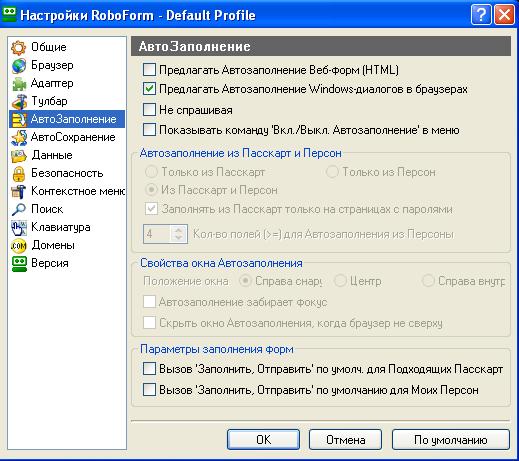
Task: Enable Предлагать Автозаполнение Веб-форм (HTML) checkbox
Action: (149, 70)
